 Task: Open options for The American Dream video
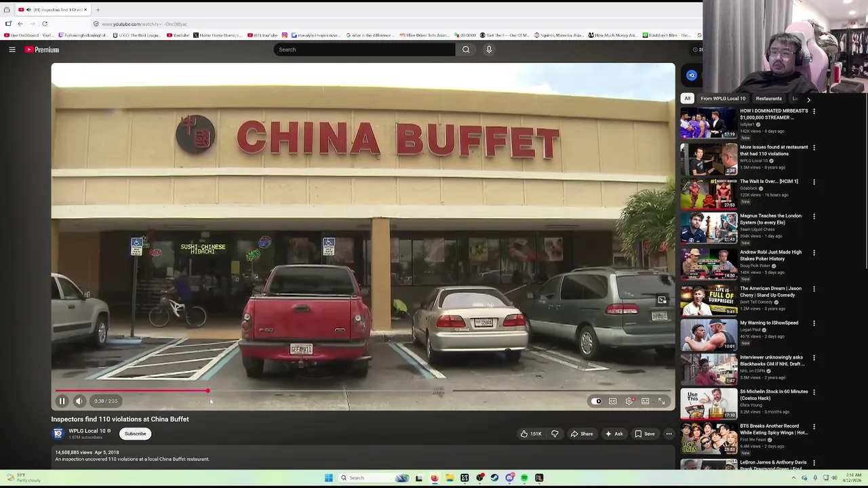pos(814,289)
